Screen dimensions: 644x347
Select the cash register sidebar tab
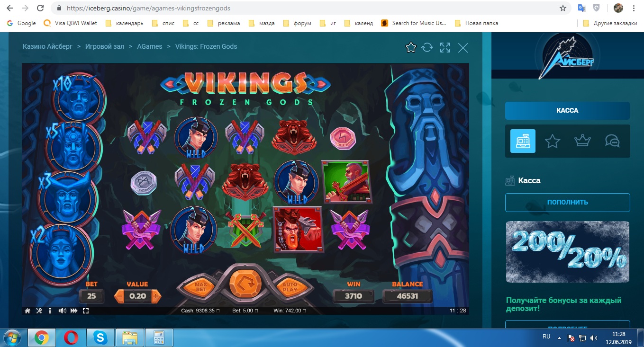point(523,141)
